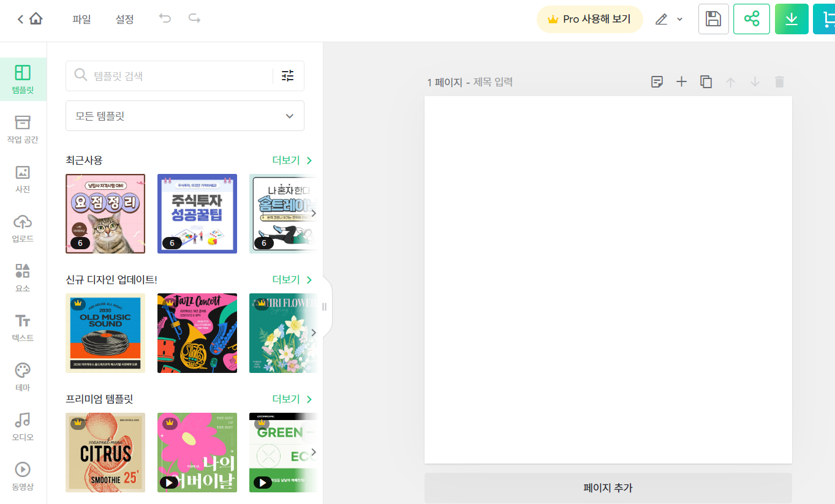Delete page 1 with the trash icon

click(779, 81)
